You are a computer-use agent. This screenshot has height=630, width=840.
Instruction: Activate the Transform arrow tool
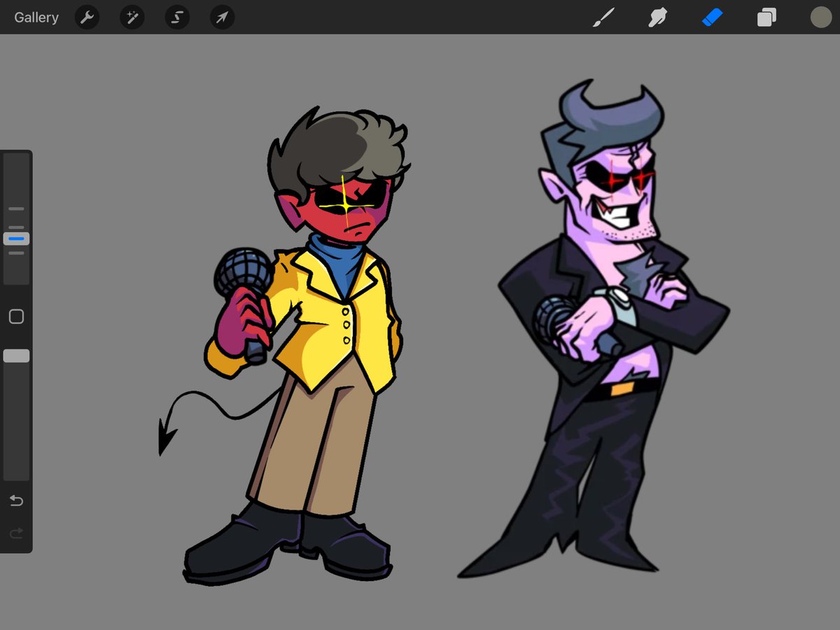[222, 17]
